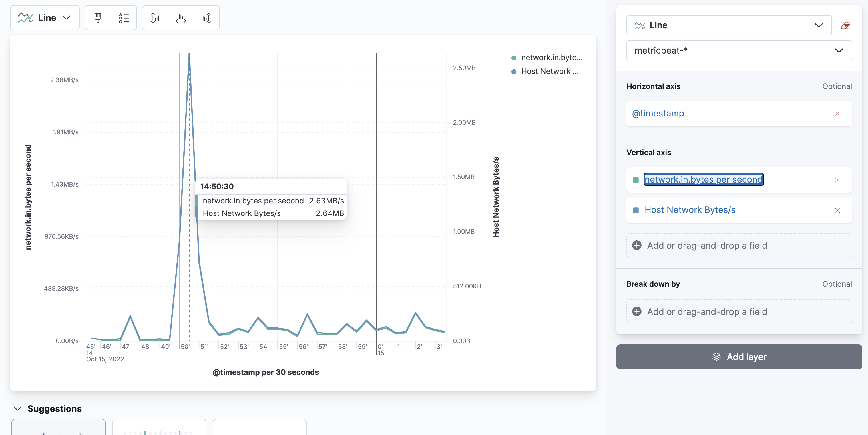Click the red clear layer eraser icon
This screenshot has height=435, width=868.
click(x=845, y=25)
